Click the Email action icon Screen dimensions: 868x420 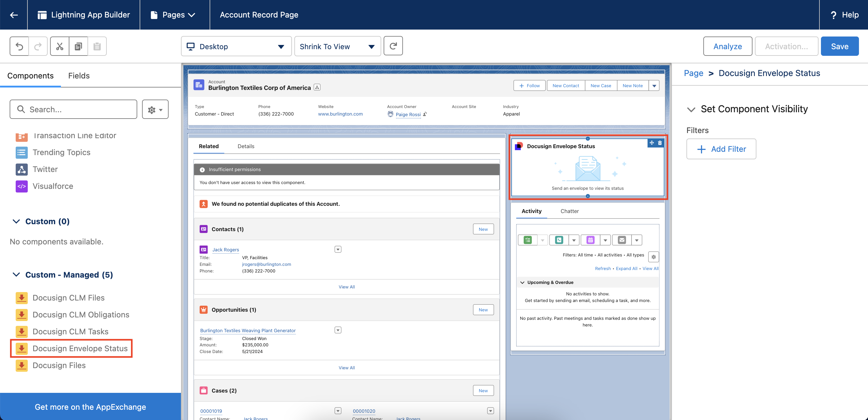click(621, 240)
